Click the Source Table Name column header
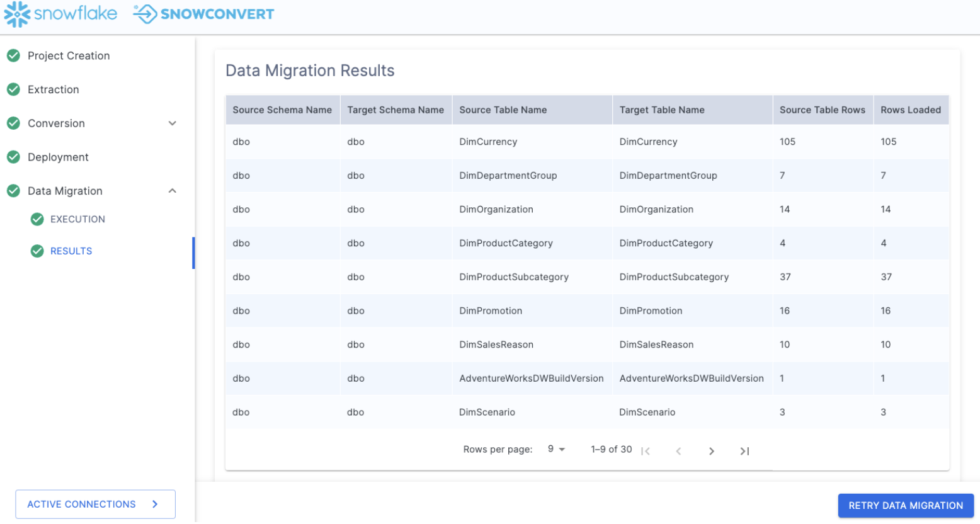 point(503,110)
